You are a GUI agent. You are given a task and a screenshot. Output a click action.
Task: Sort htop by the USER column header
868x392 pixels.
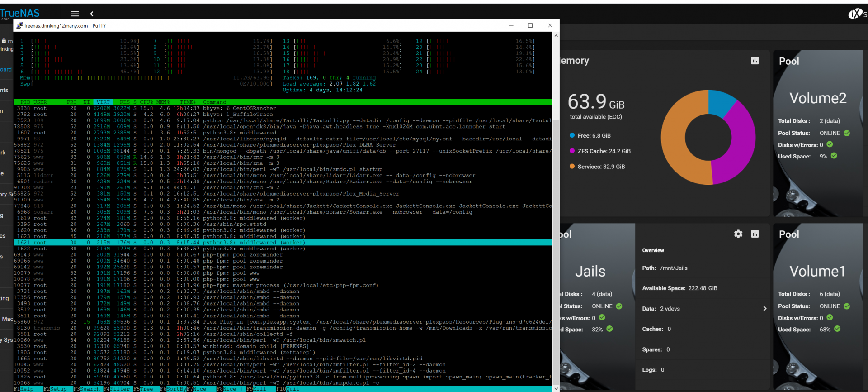[40, 102]
